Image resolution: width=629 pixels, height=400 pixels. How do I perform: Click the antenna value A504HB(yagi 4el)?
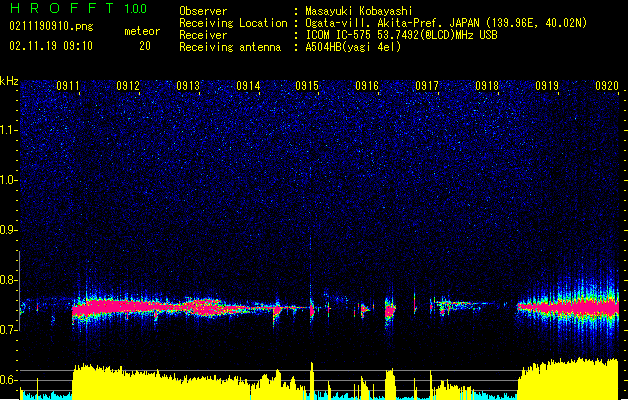pyautogui.click(x=353, y=47)
